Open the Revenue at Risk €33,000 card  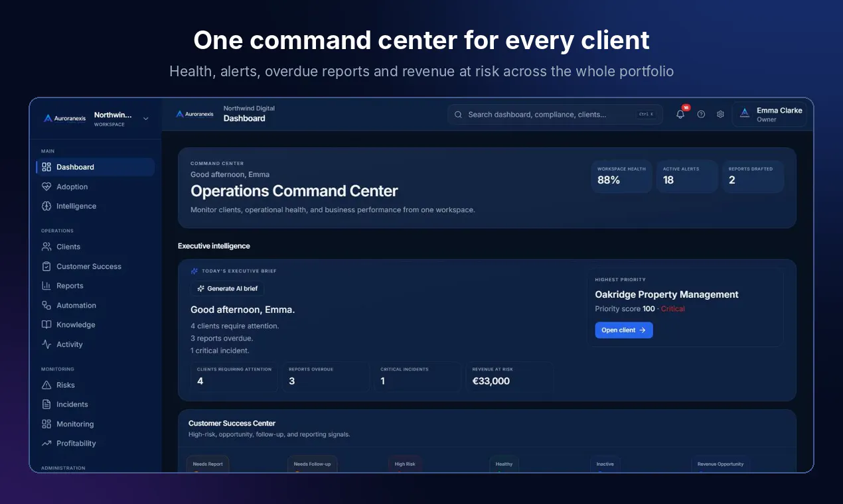coord(509,377)
